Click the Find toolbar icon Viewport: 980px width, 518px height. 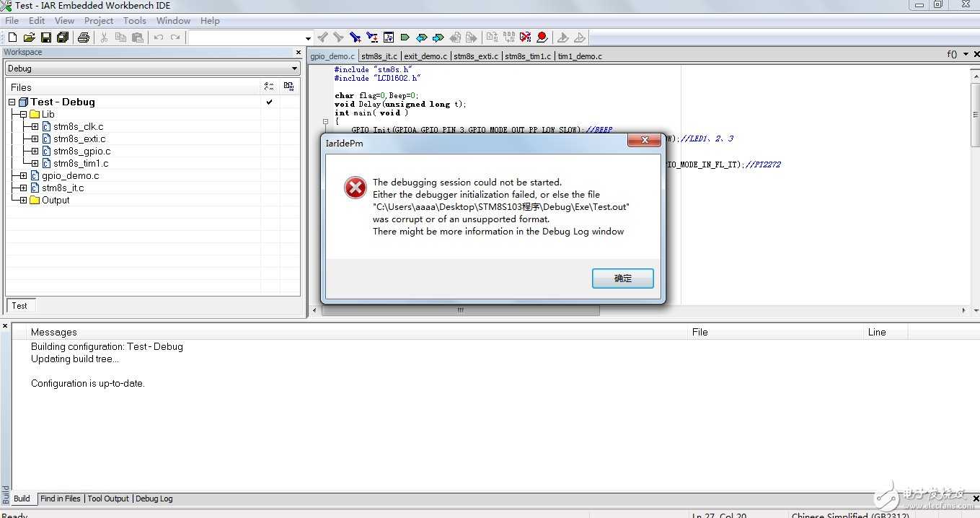coord(356,38)
